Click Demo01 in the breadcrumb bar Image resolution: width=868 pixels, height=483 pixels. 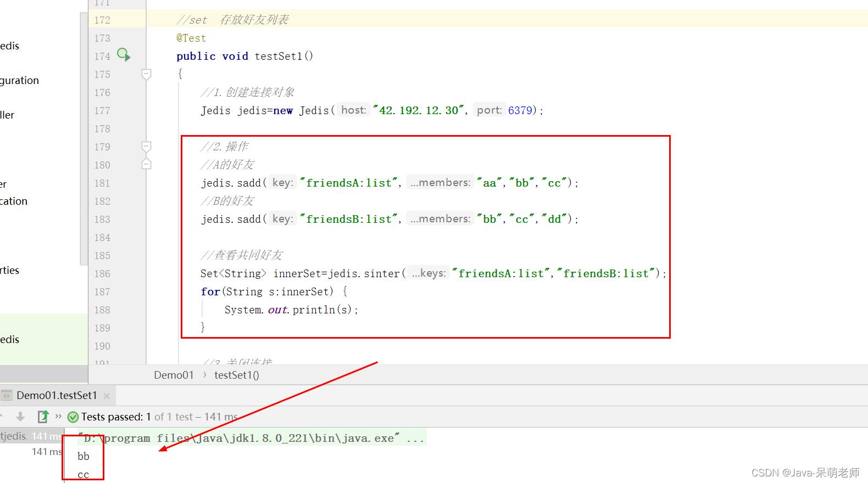[x=174, y=375]
